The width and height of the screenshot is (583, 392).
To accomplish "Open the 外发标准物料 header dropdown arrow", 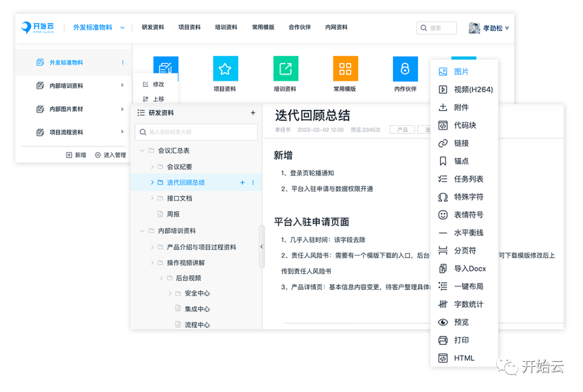I will [x=123, y=28].
